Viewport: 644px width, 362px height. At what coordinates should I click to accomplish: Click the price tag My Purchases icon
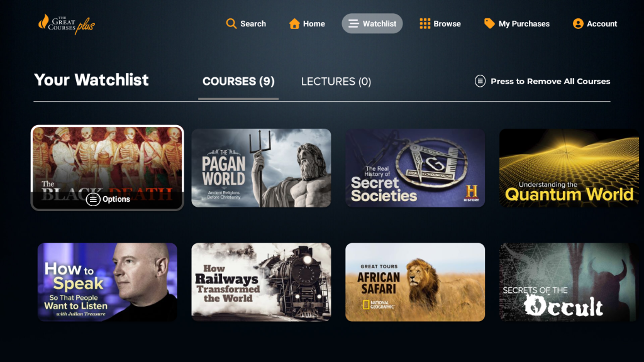489,24
